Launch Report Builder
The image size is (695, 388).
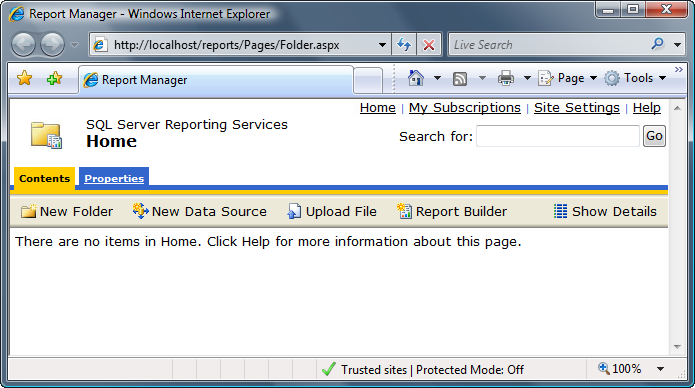[x=452, y=212]
